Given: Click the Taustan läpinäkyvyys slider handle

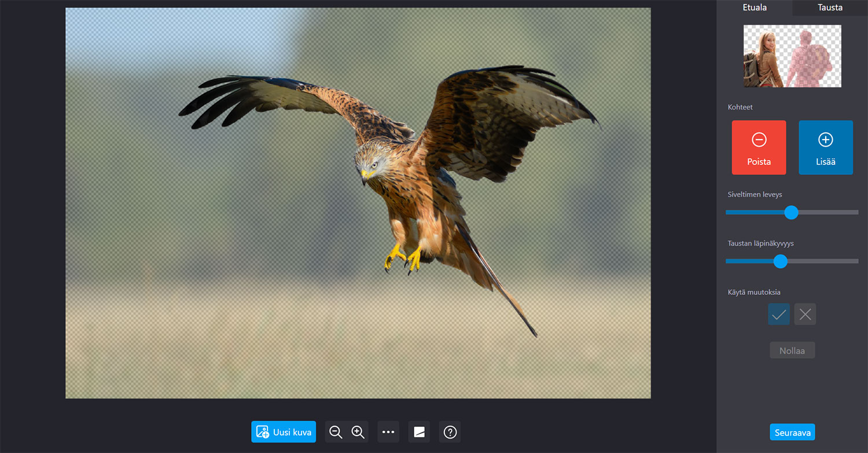Looking at the screenshot, I should 781,261.
